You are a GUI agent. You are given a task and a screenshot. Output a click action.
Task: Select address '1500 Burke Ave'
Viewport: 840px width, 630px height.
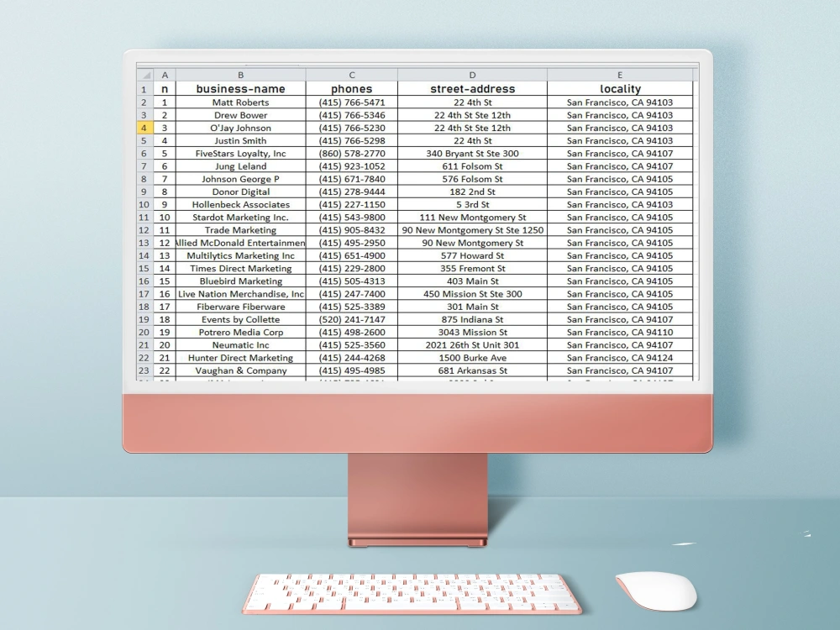tap(472, 358)
